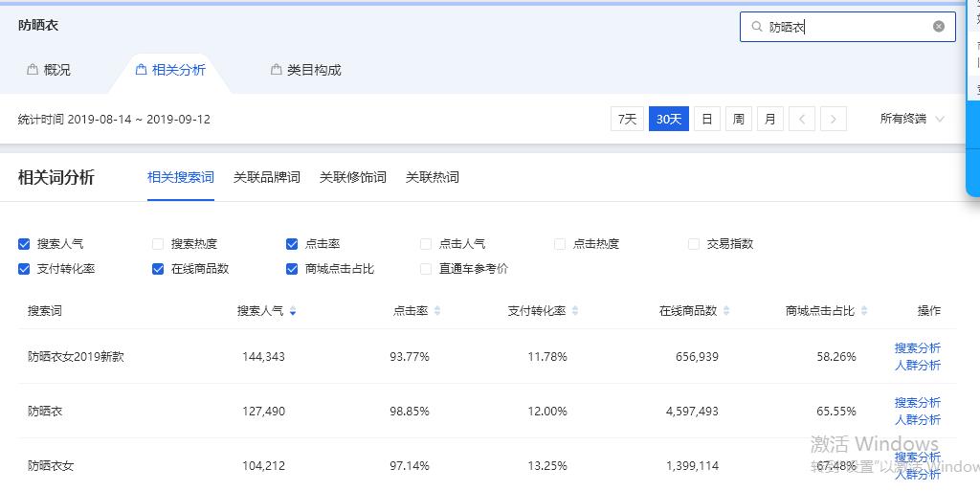Click the 98.85% click rate cell

[x=410, y=411]
